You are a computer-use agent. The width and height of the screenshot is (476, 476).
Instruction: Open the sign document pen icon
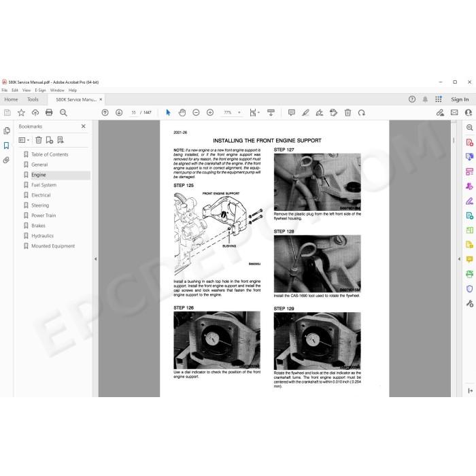pos(320,113)
